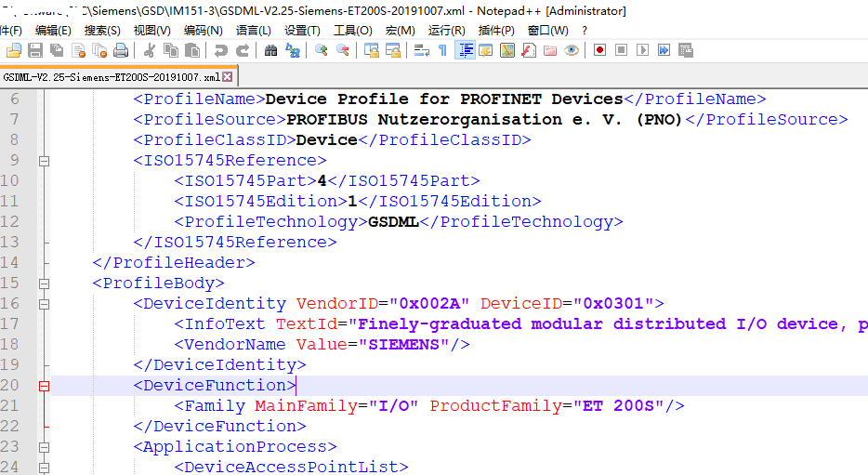Open Find using the binoculars icon
The height and width of the screenshot is (475, 868).
pyautogui.click(x=270, y=51)
